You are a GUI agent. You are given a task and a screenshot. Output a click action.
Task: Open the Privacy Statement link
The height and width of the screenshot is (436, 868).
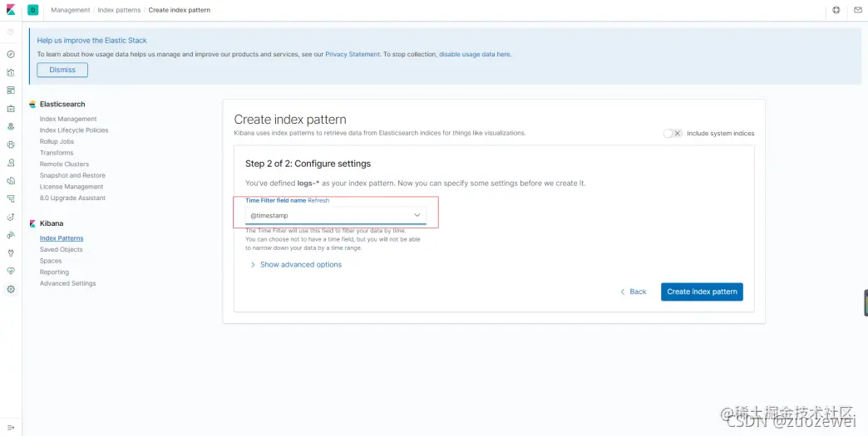[353, 55]
